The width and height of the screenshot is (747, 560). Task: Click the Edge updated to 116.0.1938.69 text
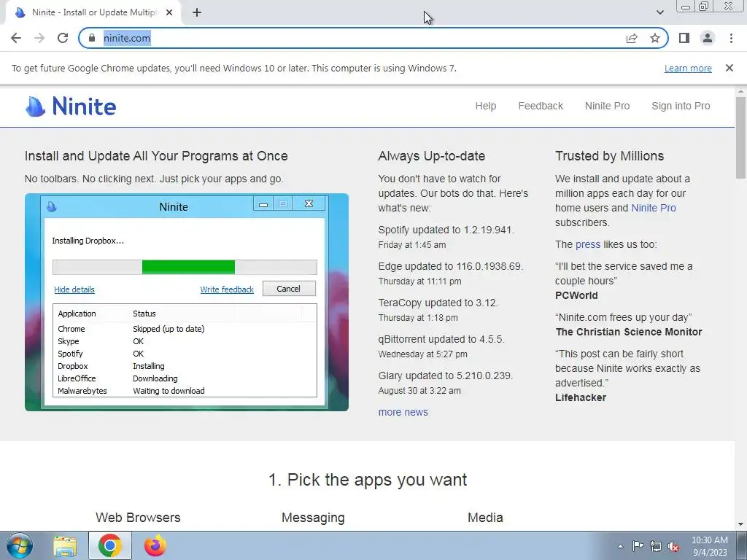pyautogui.click(x=450, y=266)
